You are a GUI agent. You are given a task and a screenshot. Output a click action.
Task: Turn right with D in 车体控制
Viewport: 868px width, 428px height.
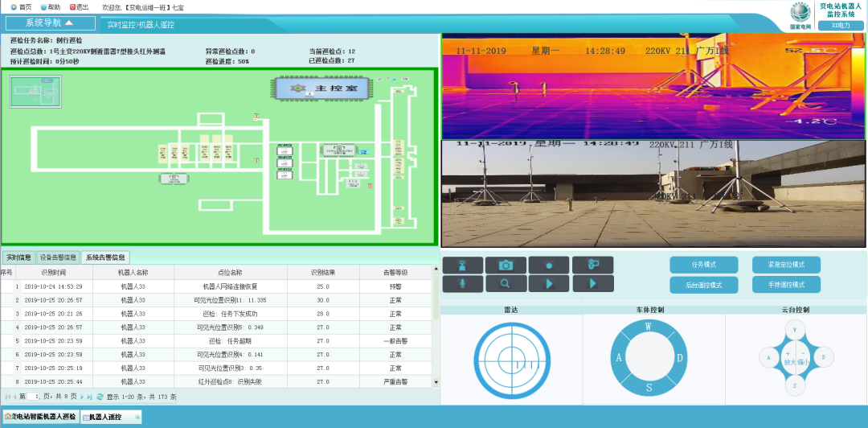coord(679,358)
